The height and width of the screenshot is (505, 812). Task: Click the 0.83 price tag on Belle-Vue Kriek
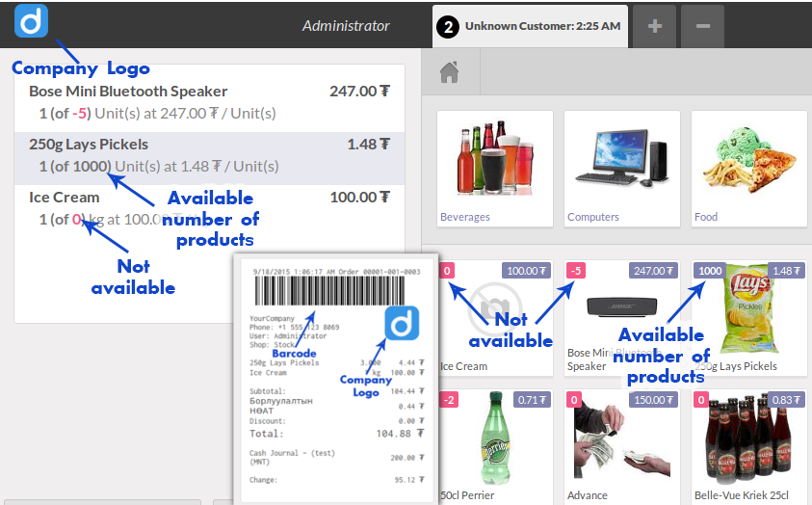(786, 400)
